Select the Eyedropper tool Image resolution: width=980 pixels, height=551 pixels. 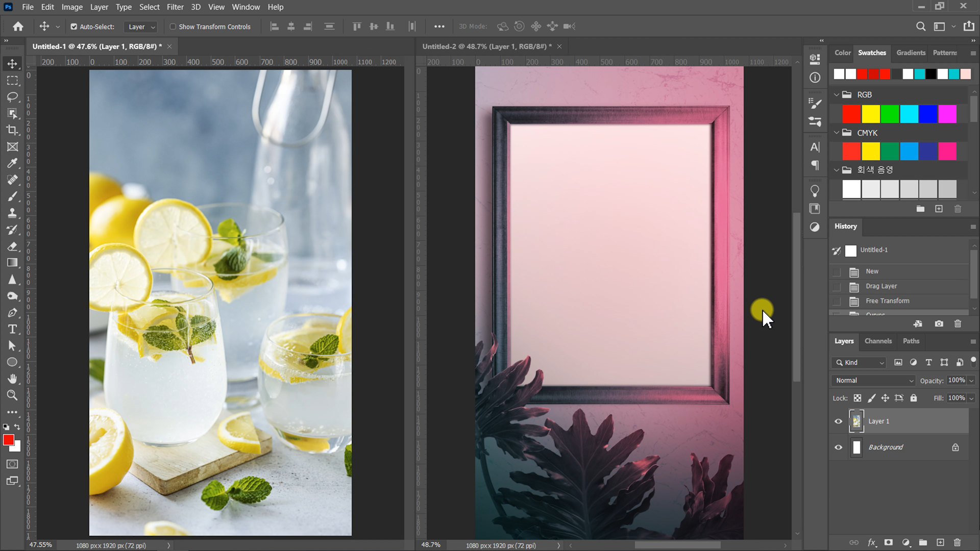pyautogui.click(x=12, y=163)
